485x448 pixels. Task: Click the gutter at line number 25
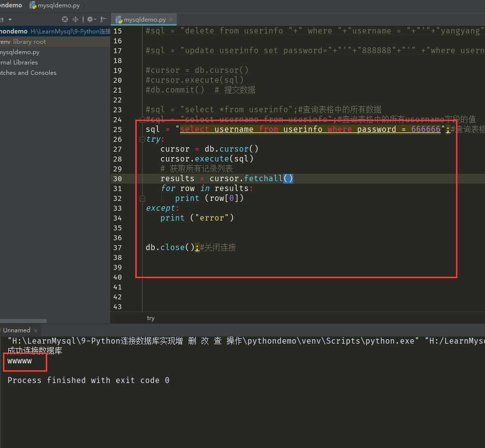point(118,129)
